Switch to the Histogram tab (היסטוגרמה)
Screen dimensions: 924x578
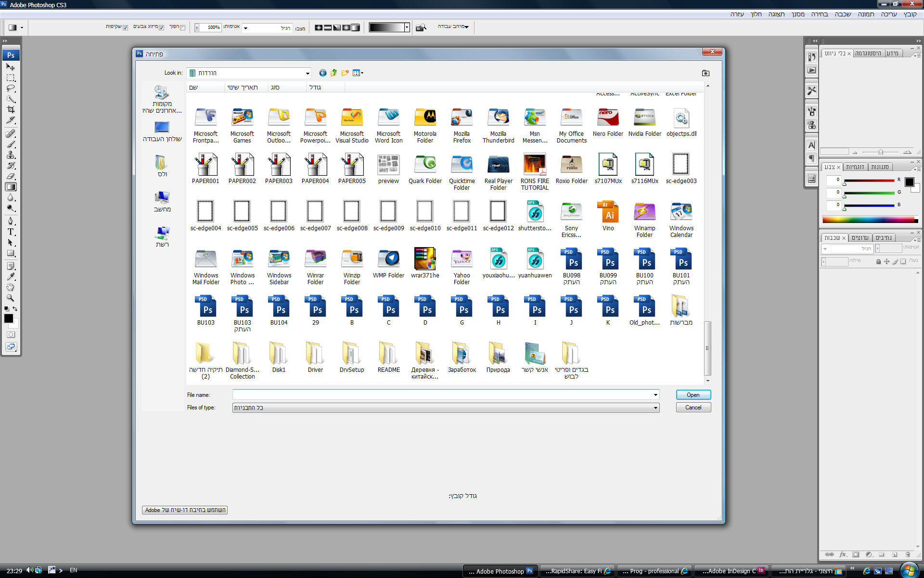tap(868, 53)
